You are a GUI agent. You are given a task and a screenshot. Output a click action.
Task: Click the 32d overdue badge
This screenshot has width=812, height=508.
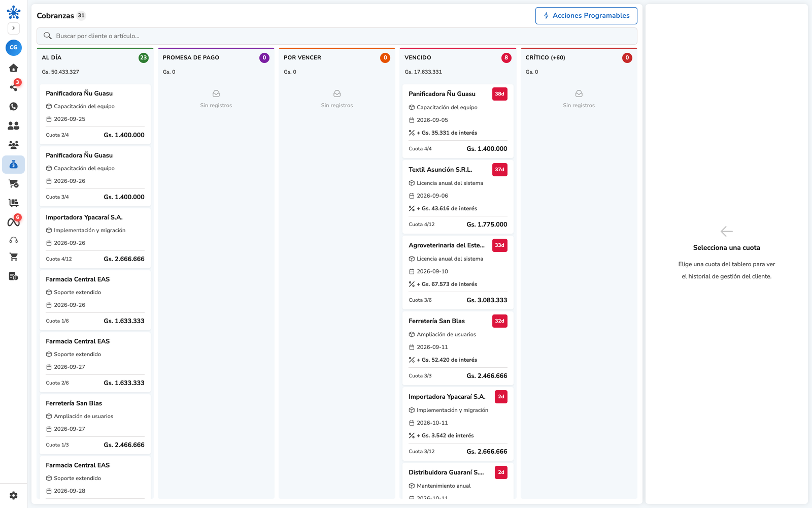[500, 321]
